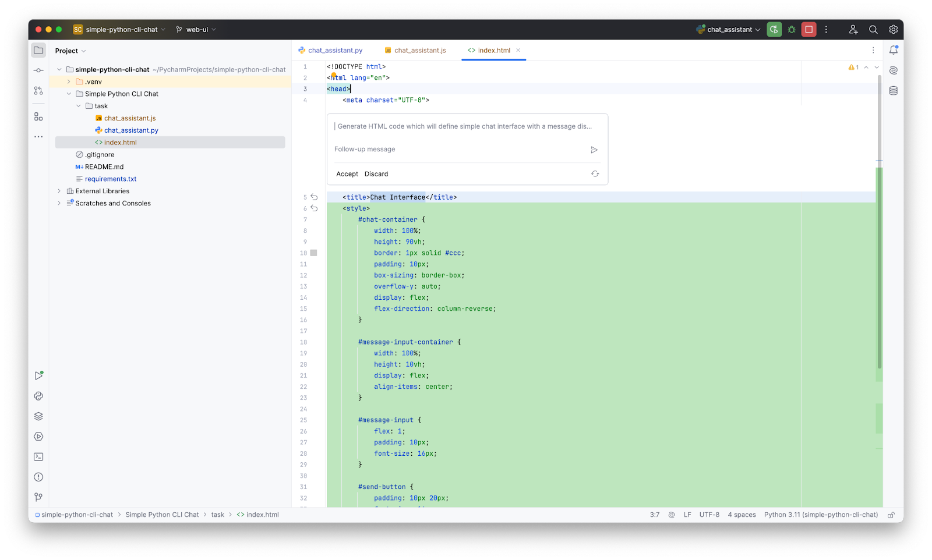Expand Scratches and Consoles node
The height and width of the screenshot is (560, 932).
coord(59,204)
